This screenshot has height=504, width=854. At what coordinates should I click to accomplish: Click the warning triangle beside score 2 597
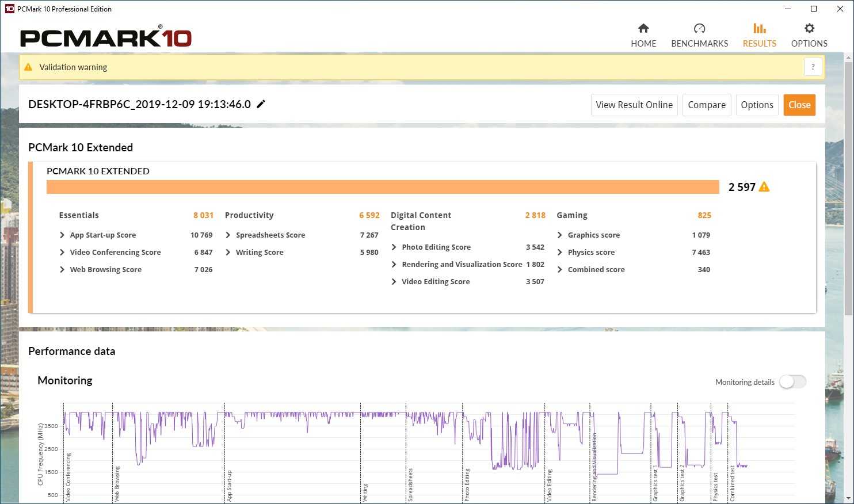pos(764,187)
